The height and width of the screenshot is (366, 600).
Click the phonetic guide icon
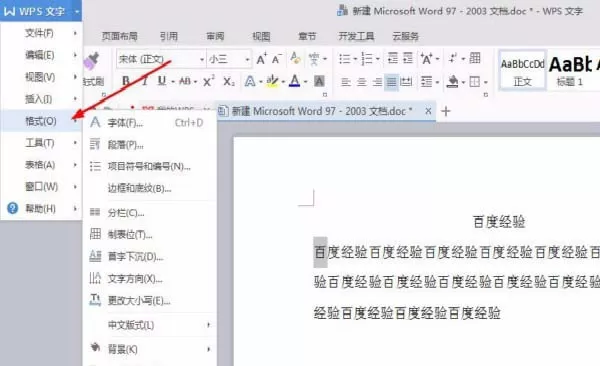pos(314,59)
